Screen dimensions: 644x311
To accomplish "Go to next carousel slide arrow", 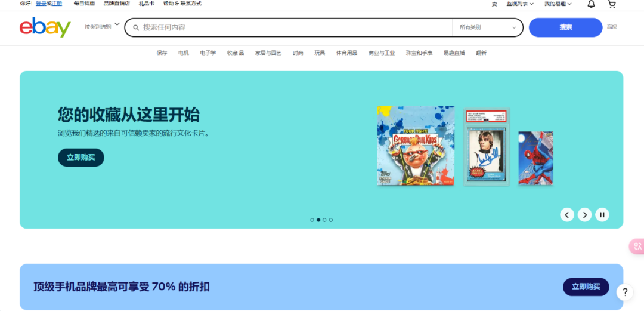I will point(584,215).
